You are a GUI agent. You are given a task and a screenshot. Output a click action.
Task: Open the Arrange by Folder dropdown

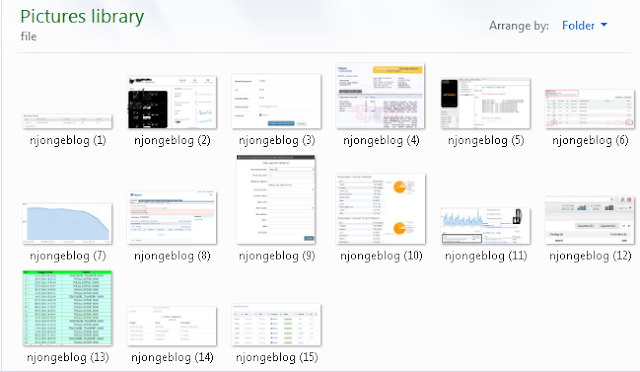(584, 26)
